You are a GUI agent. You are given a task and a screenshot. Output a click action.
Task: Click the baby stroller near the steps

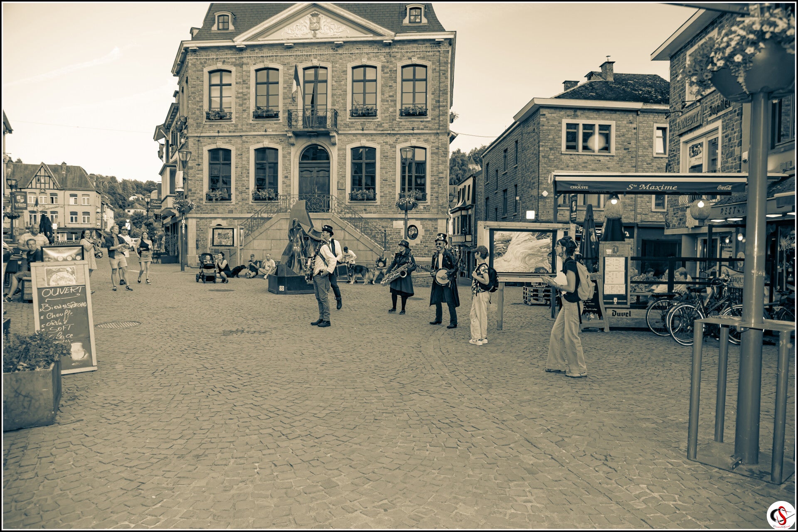pos(207,268)
